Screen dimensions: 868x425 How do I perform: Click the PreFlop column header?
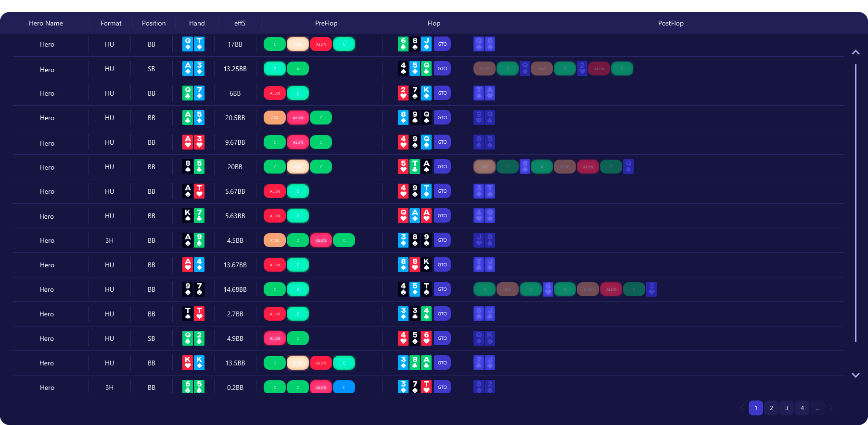326,23
